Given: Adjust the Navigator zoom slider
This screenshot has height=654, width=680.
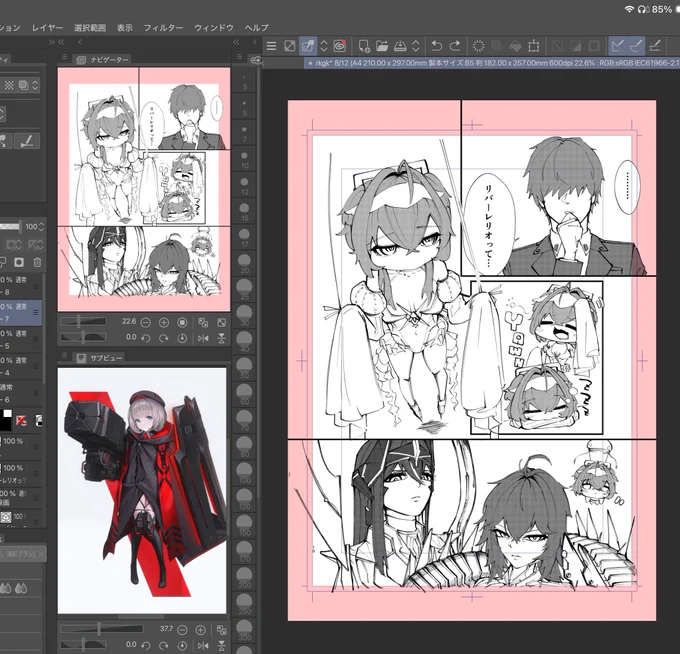Looking at the screenshot, I should [83, 322].
